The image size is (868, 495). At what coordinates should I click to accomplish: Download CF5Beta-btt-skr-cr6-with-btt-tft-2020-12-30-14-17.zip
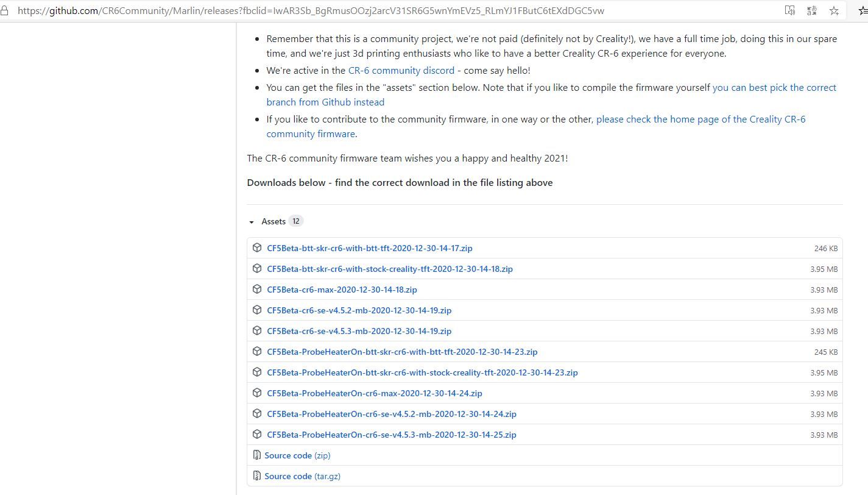pyautogui.click(x=370, y=248)
